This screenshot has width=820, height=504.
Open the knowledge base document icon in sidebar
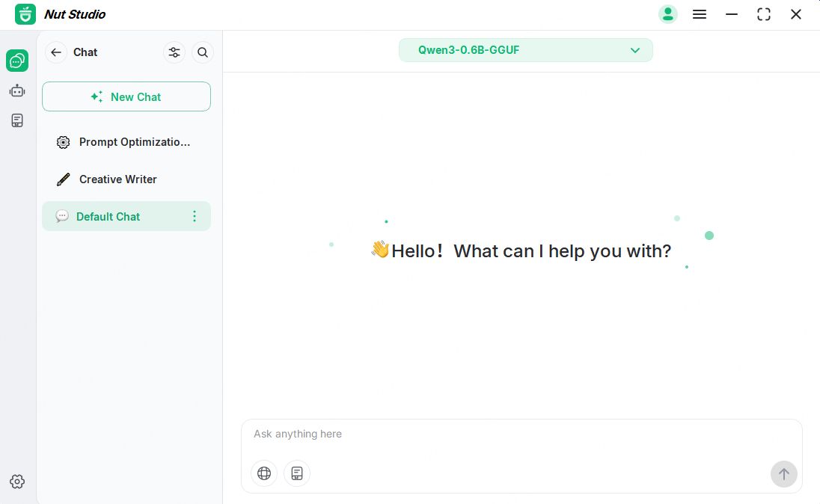[17, 120]
